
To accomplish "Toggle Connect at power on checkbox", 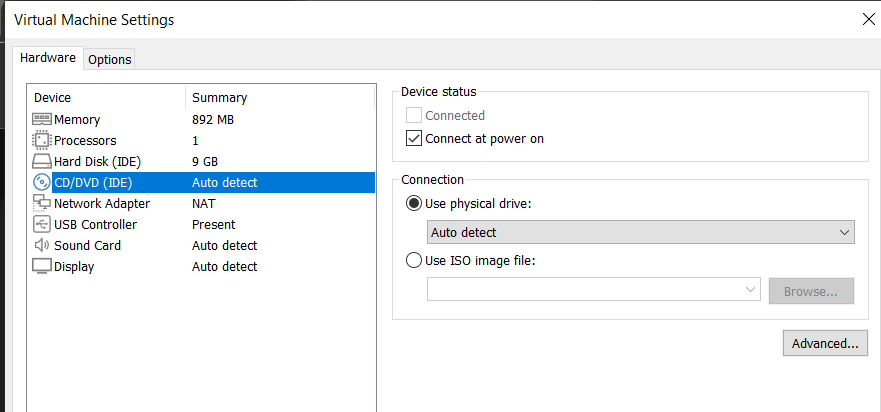I will [414, 139].
